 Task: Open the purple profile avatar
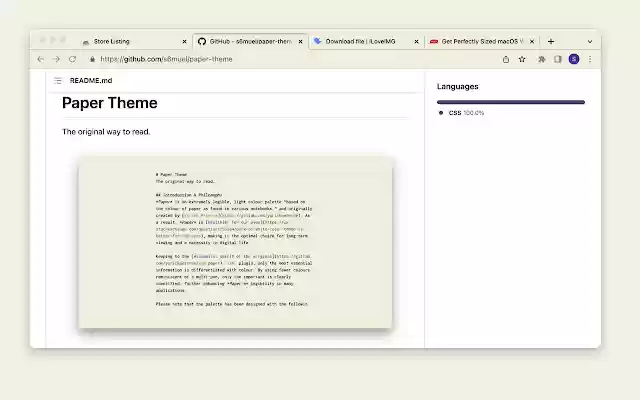coord(574,59)
